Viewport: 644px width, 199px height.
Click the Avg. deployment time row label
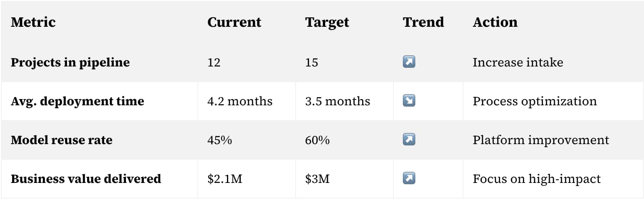pyautogui.click(x=77, y=101)
